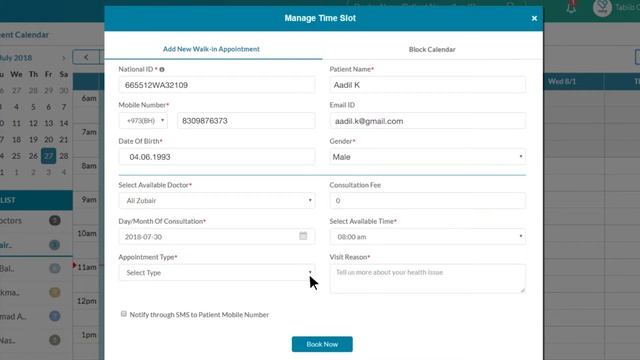Screen dimensions: 640x360
Task: Click the Consultation Fee field
Action: click(x=427, y=200)
